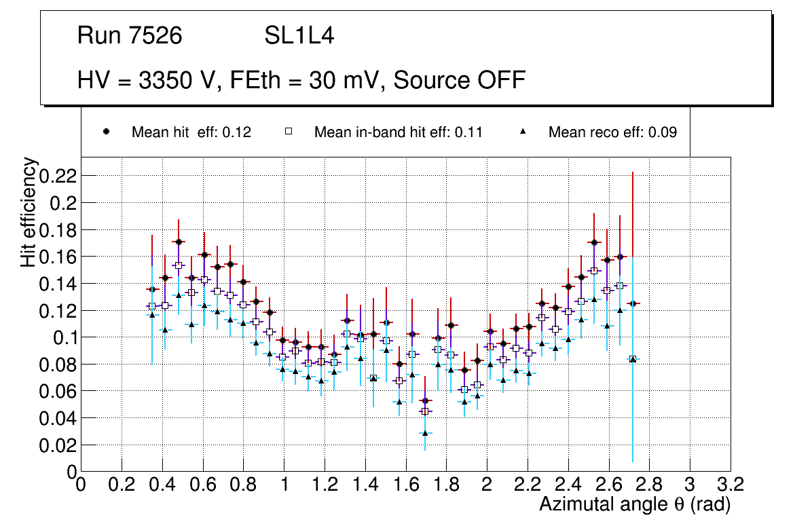This screenshot has width=812, height=524.
Task: Click the open square legend marker
Action: pyautogui.click(x=289, y=132)
